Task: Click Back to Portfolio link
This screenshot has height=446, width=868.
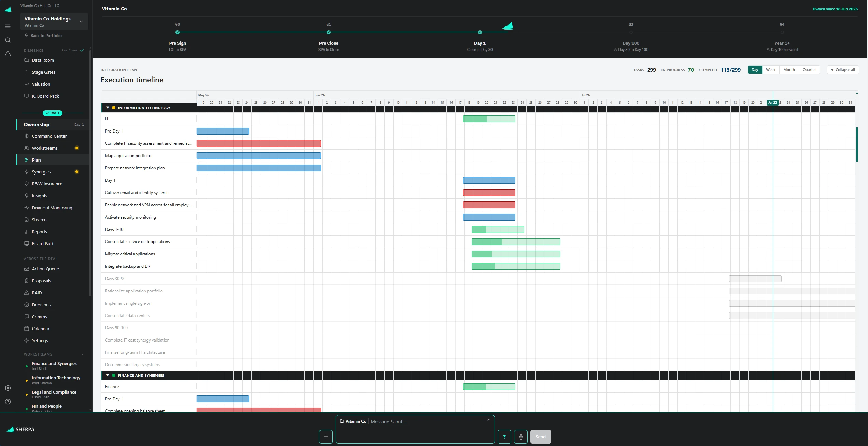Action: click(43, 35)
